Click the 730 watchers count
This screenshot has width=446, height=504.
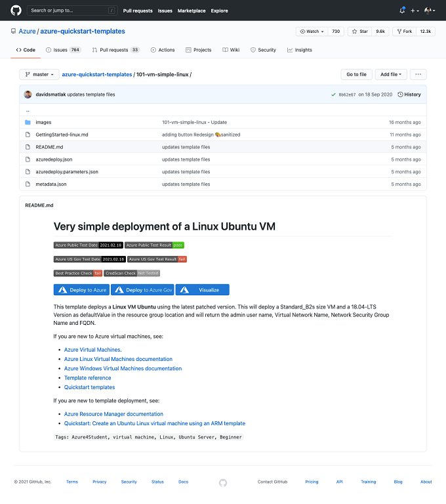tap(336, 31)
